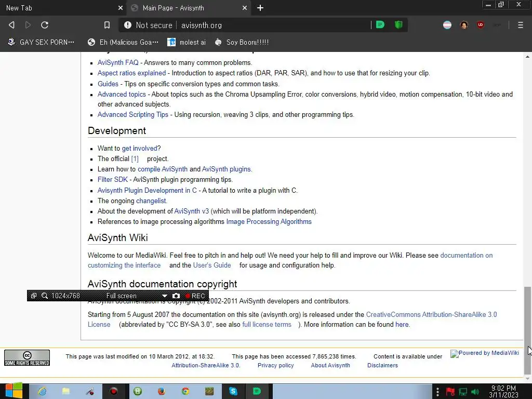Start recording with the REC button

(195, 296)
